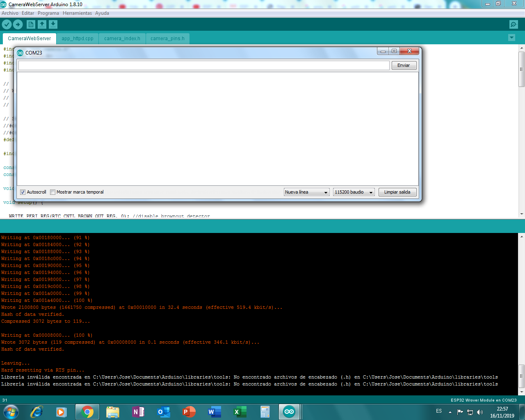This screenshot has height=420, width=525.
Task: Click the Windows Start button
Action: (11, 412)
